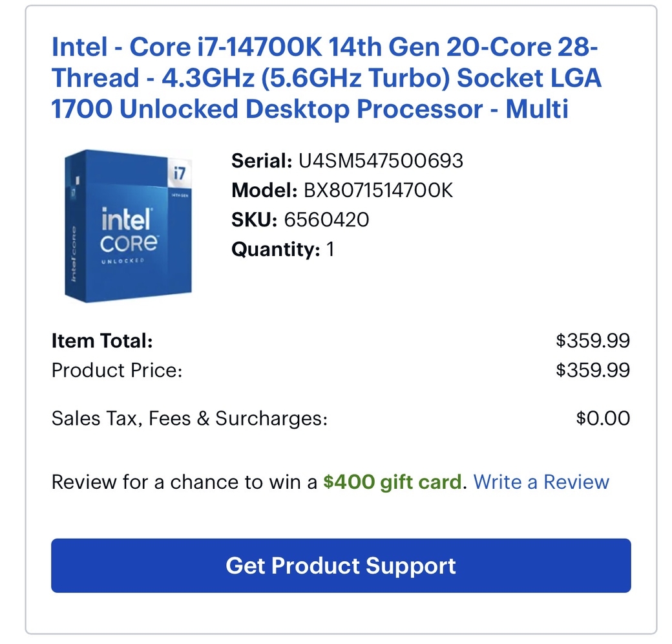The image size is (672, 644).
Task: Select the serial number U4SM547500693
Action: [381, 161]
